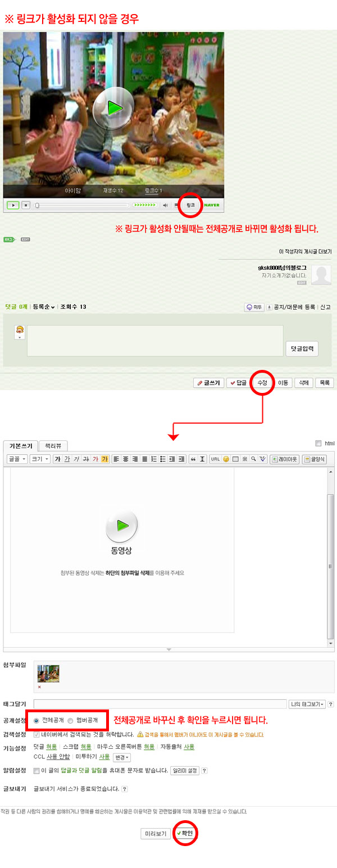Apply left text alignment in the editor toolbar
This screenshot has width=337, height=868.
click(x=116, y=459)
